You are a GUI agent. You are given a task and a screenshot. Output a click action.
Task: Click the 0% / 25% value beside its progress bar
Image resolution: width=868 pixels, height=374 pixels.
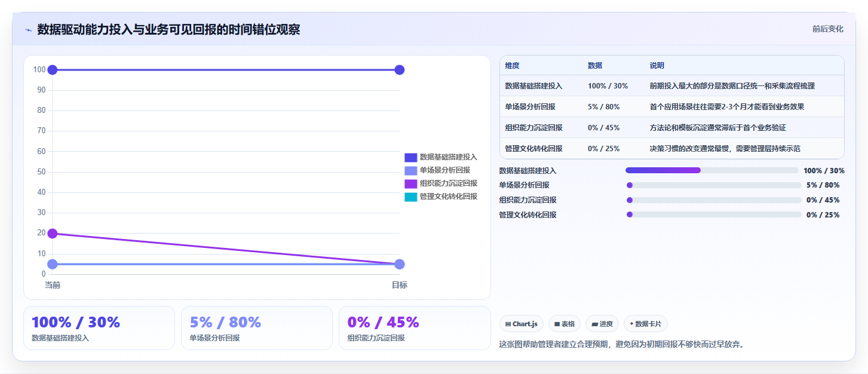pyautogui.click(x=823, y=215)
